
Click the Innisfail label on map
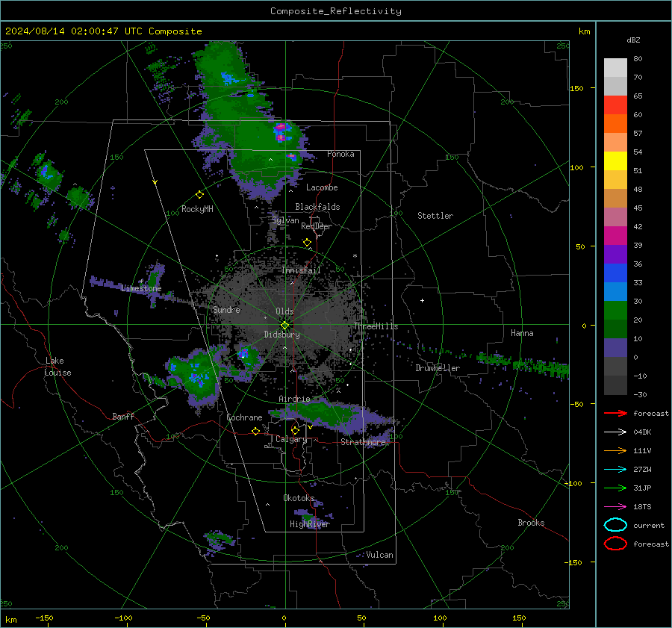pos(301,270)
